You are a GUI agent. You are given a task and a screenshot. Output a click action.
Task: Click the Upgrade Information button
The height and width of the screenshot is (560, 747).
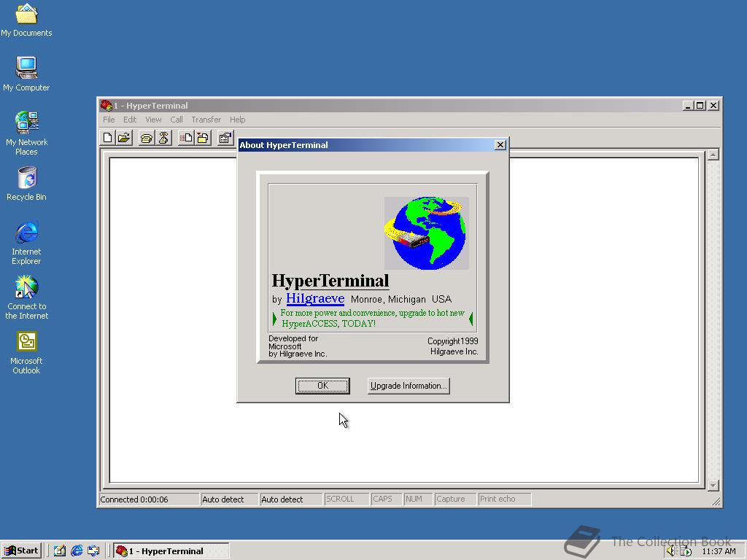click(x=409, y=386)
